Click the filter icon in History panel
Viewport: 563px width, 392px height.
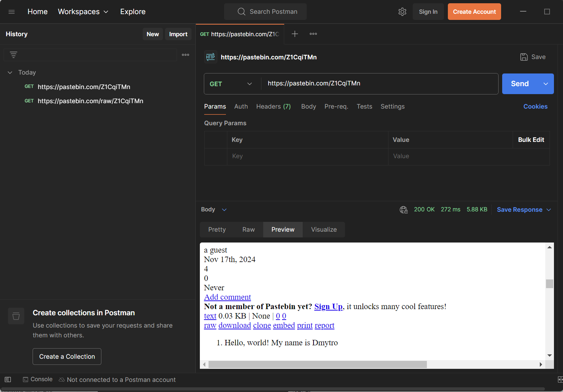tap(13, 55)
